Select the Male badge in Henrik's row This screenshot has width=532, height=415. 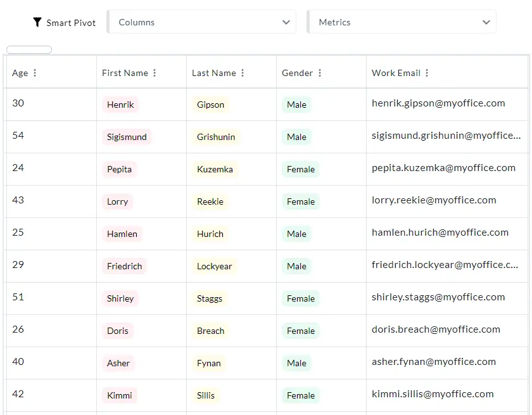coord(296,105)
